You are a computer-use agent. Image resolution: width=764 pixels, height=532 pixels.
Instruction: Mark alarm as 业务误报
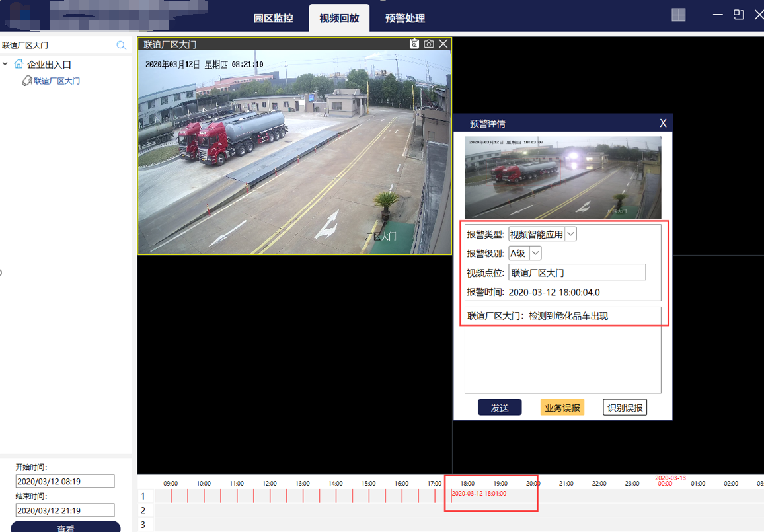pos(562,408)
